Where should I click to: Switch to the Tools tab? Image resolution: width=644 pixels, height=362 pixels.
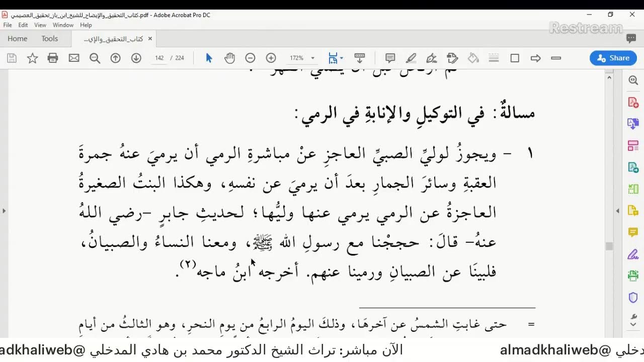(x=50, y=39)
